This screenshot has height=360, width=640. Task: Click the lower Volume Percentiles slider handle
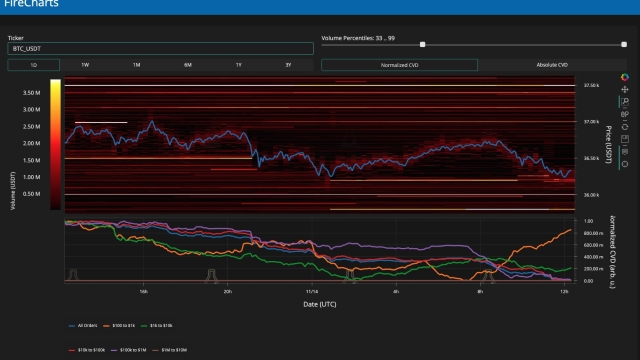pos(422,44)
